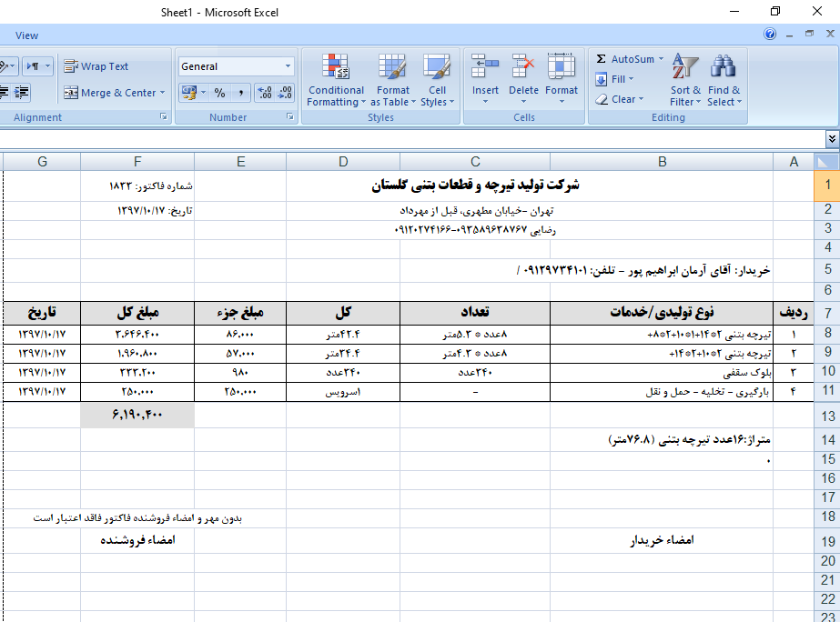Open Number dialog box launcher
This screenshot has height=622, width=840.
click(x=289, y=116)
